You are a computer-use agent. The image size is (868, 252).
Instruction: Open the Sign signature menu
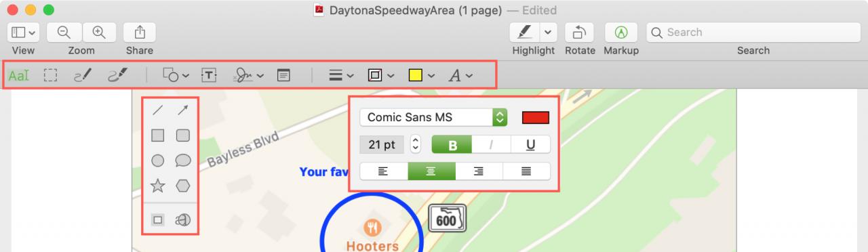click(x=249, y=75)
